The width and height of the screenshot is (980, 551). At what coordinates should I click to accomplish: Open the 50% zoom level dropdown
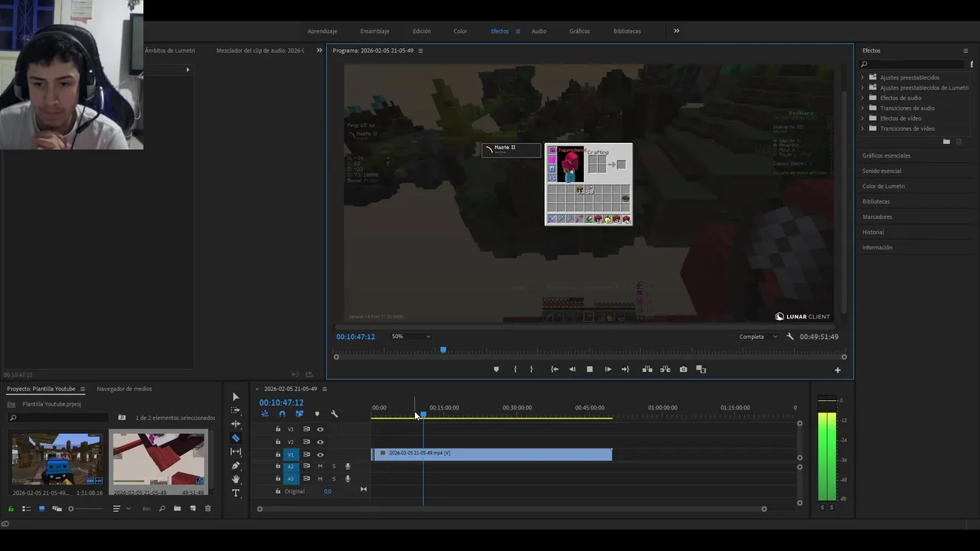410,337
